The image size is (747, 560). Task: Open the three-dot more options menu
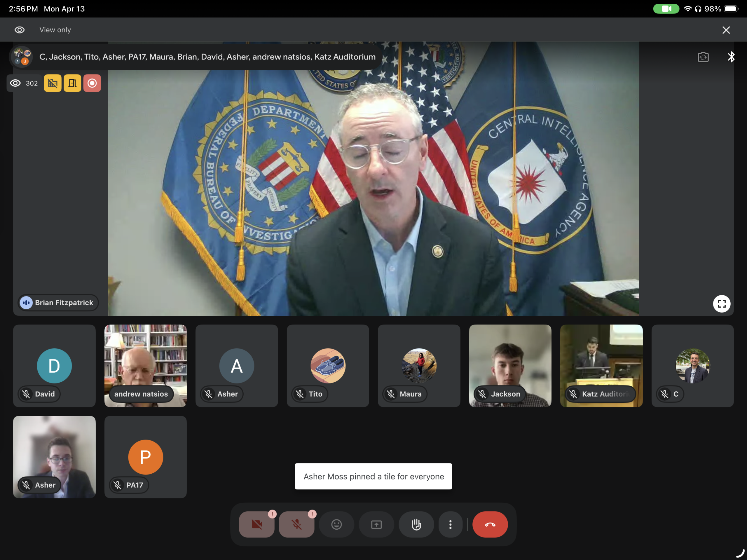click(x=450, y=524)
